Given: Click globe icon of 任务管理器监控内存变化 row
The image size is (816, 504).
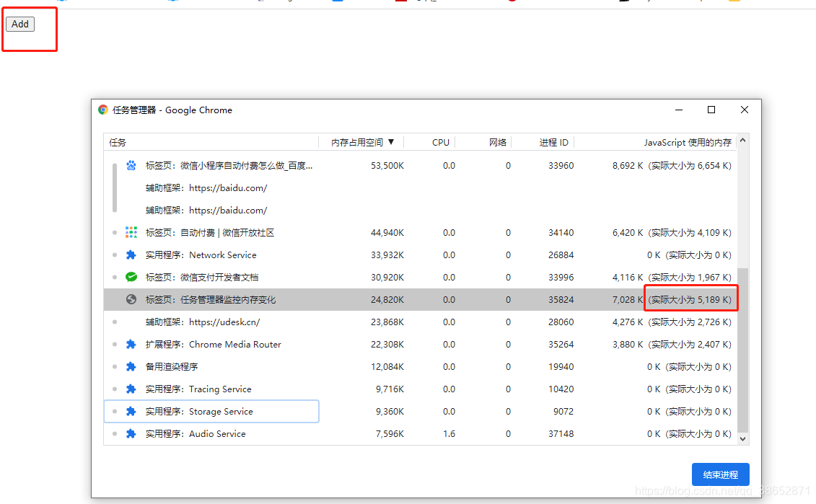Looking at the screenshot, I should point(131,300).
